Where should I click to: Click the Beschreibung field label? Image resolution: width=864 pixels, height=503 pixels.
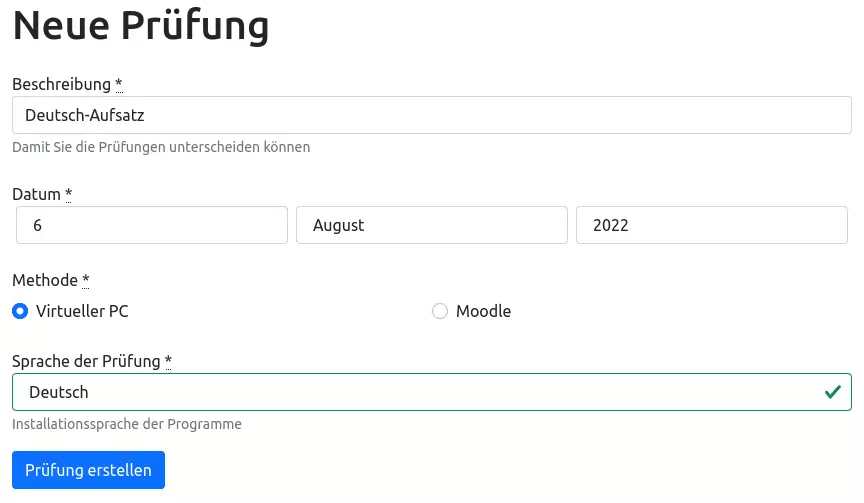pyautogui.click(x=60, y=83)
